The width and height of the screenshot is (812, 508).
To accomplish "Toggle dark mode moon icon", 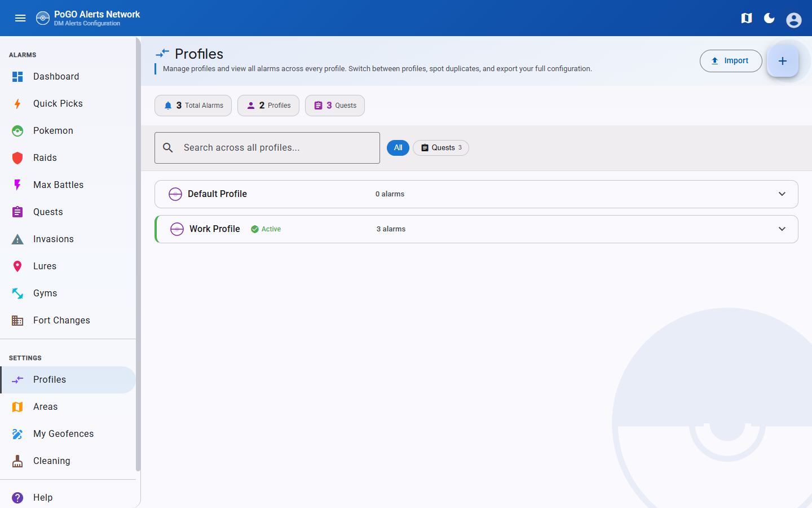I will coord(769,18).
